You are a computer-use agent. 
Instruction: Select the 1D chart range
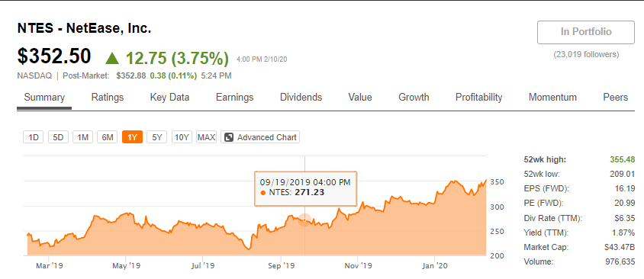[x=34, y=137]
